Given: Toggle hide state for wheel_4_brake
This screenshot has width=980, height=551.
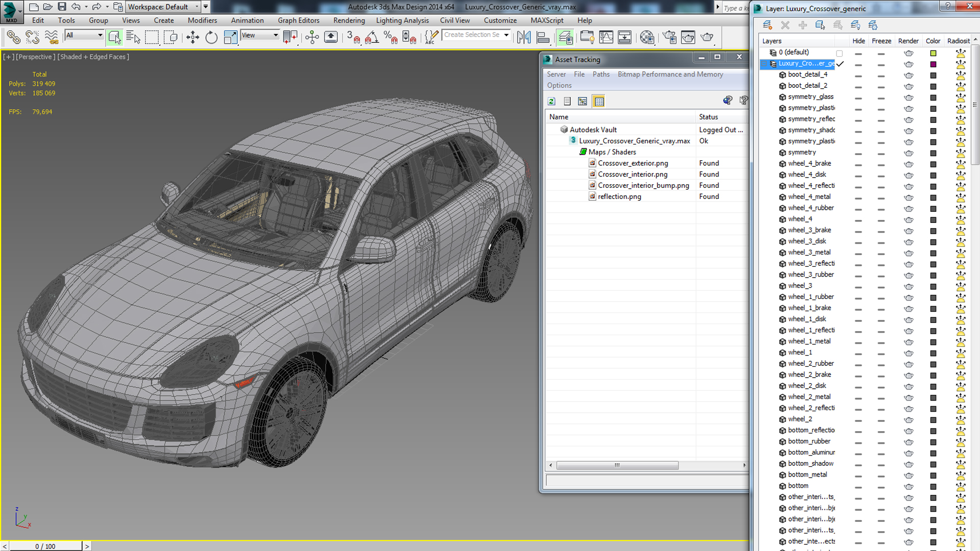Looking at the screenshot, I should (859, 165).
